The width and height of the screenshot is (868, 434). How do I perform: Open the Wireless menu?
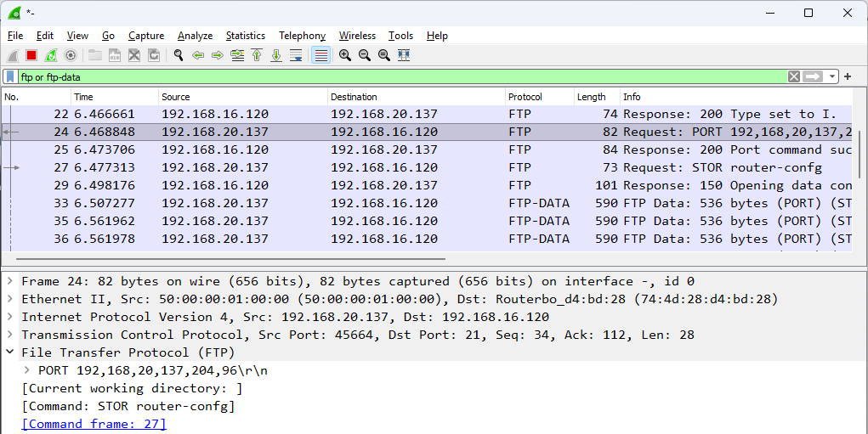357,36
